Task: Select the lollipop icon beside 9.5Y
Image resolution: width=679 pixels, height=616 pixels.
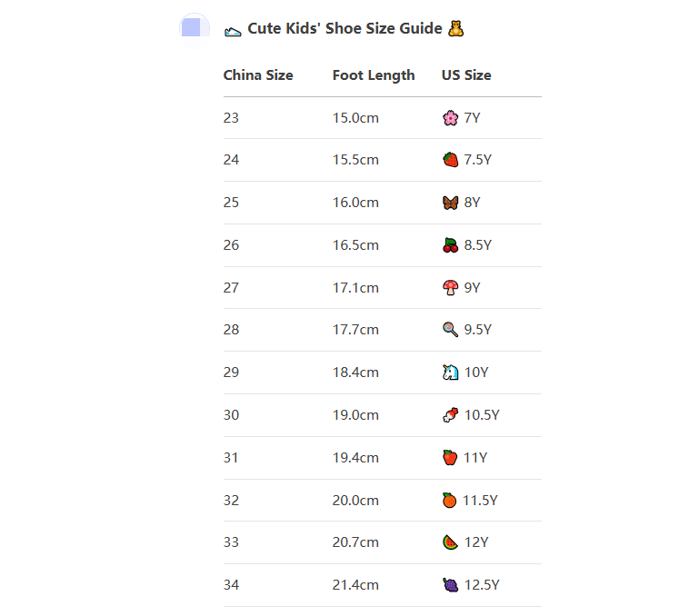Action: click(x=450, y=330)
